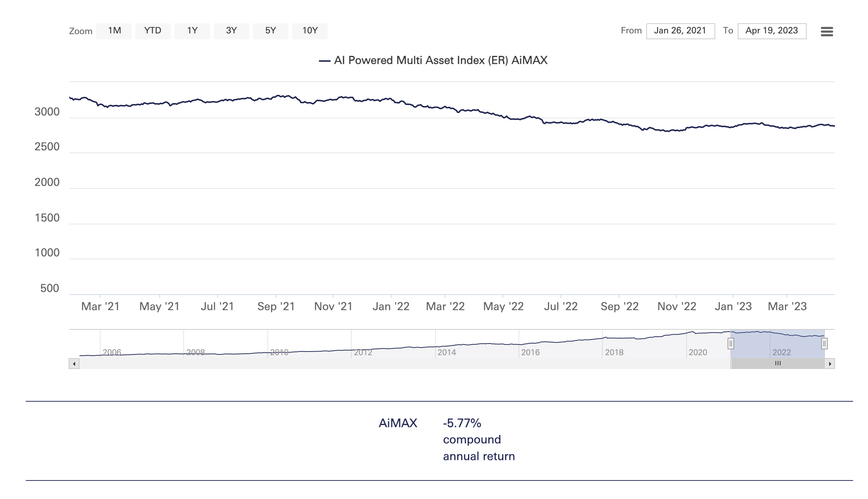
Task: Click the 1500 y-axis label
Action: (x=47, y=218)
